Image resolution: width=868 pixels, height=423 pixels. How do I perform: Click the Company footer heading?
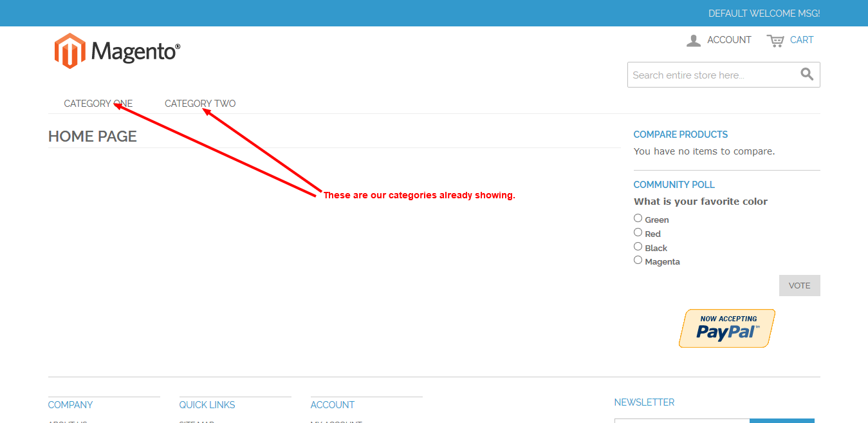pos(71,405)
